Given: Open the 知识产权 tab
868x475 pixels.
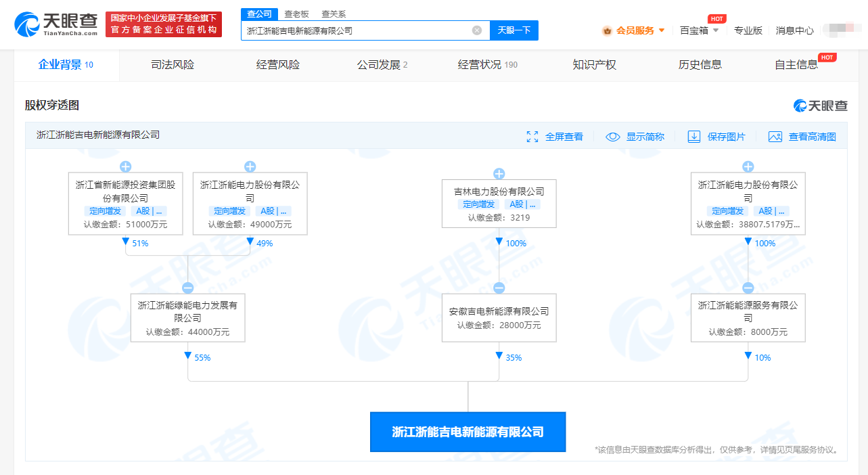Looking at the screenshot, I should (x=594, y=65).
